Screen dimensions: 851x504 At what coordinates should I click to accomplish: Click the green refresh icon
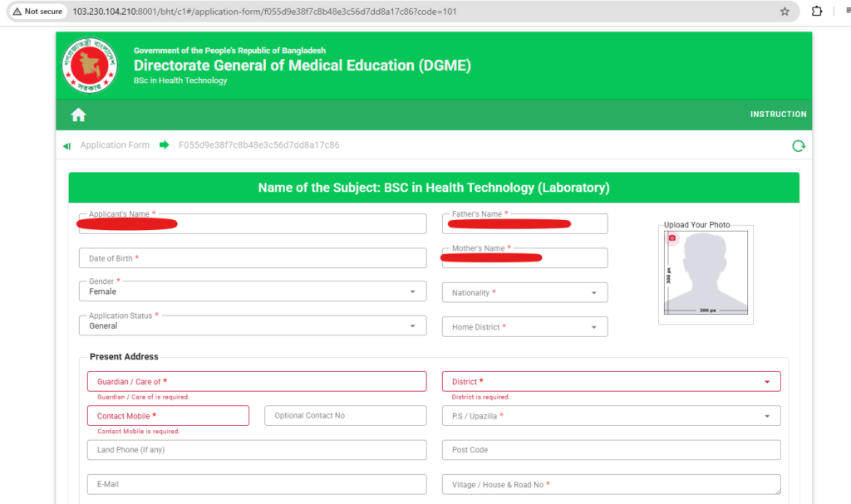point(798,146)
